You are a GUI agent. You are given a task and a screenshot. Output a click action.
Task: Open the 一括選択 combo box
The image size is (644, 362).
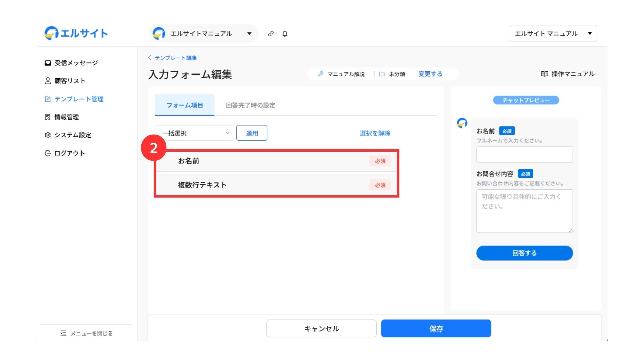click(x=195, y=133)
